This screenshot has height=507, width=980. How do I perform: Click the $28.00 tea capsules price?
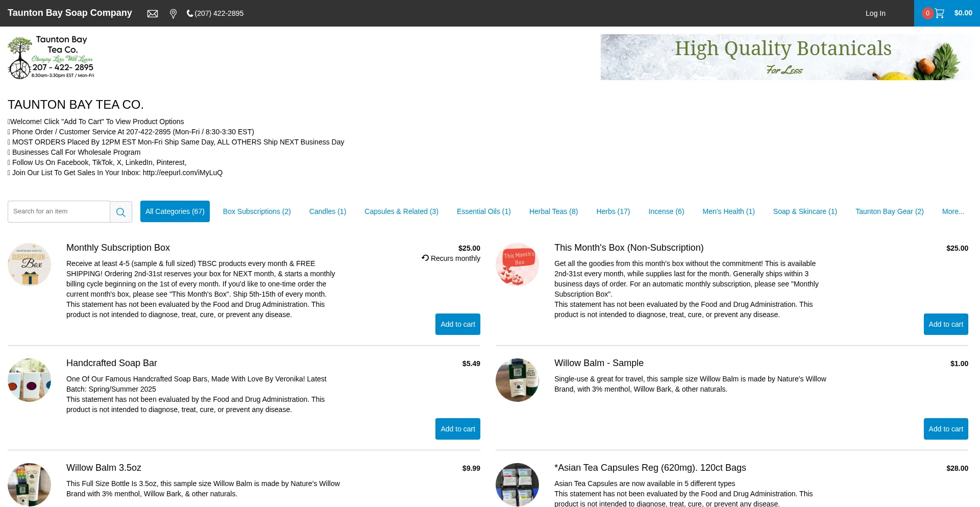[x=957, y=468]
